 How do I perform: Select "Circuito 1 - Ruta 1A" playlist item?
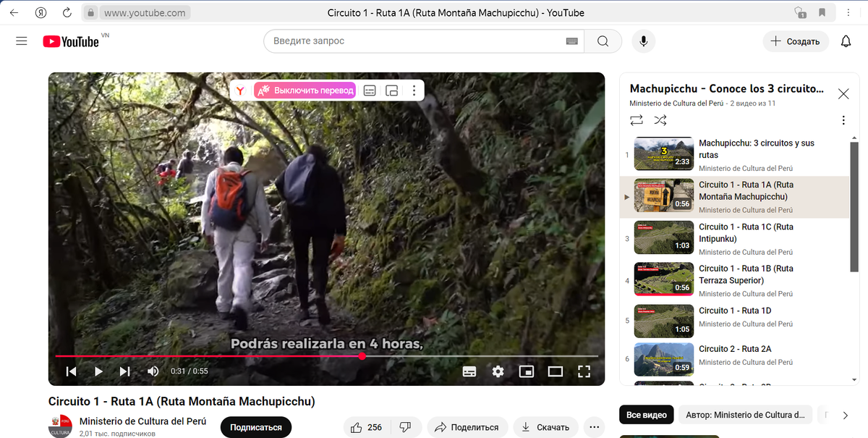coord(734,197)
